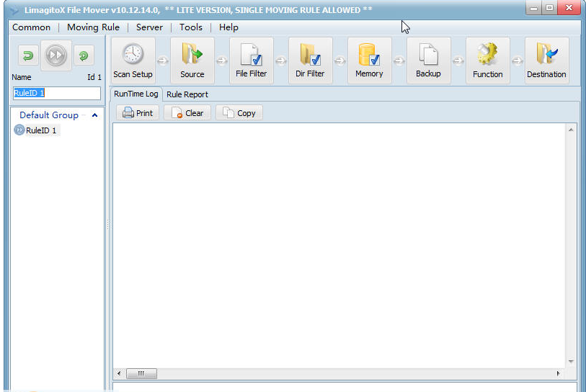Clear the runtime log
586x392 pixels.
(x=187, y=113)
